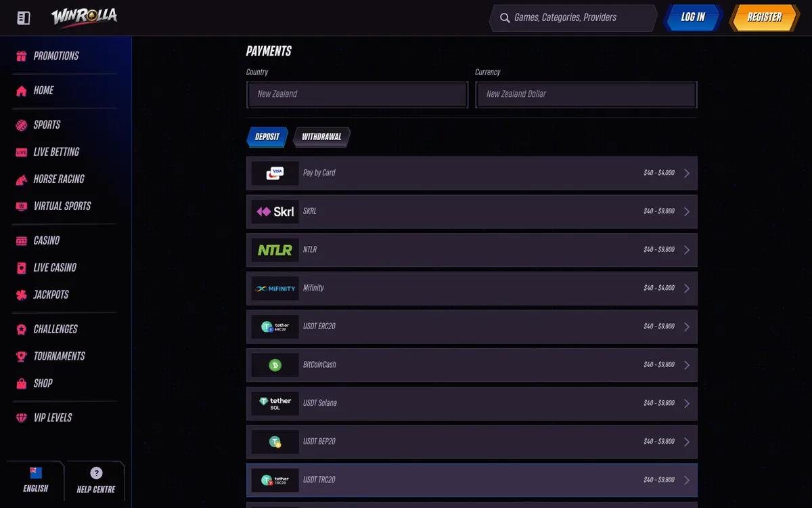Click the NTLR logo
This screenshot has width=812, height=508.
click(275, 250)
